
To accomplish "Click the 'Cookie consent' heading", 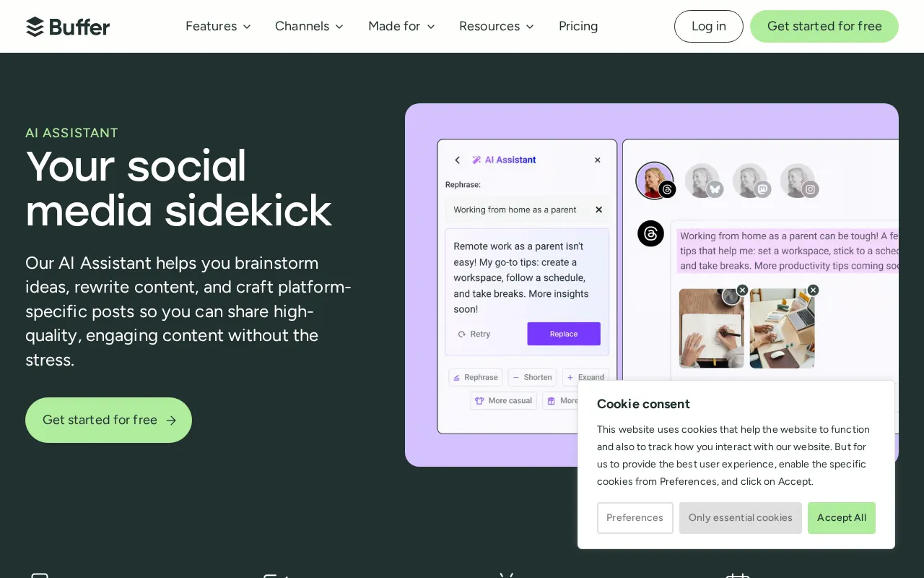I will point(643,404).
